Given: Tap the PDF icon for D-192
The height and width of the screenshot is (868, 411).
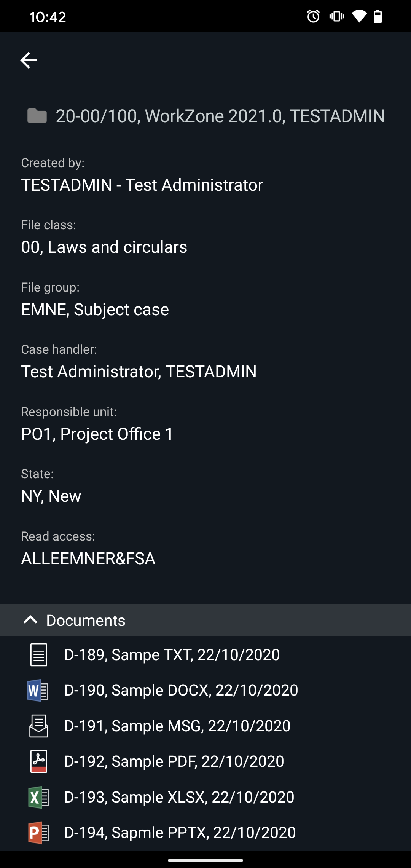Looking at the screenshot, I should click(39, 761).
